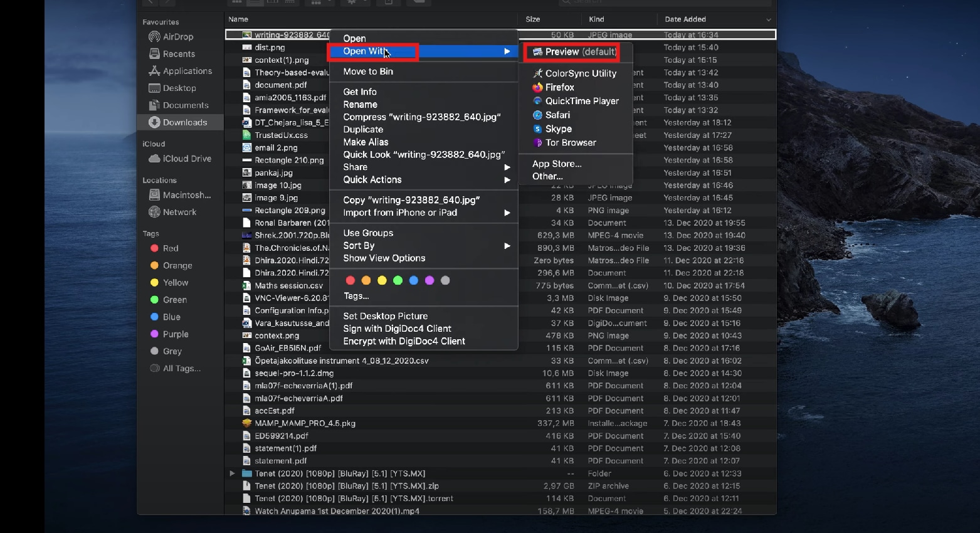980x533 pixels.
Task: Open file with Safari
Action: tap(551, 115)
